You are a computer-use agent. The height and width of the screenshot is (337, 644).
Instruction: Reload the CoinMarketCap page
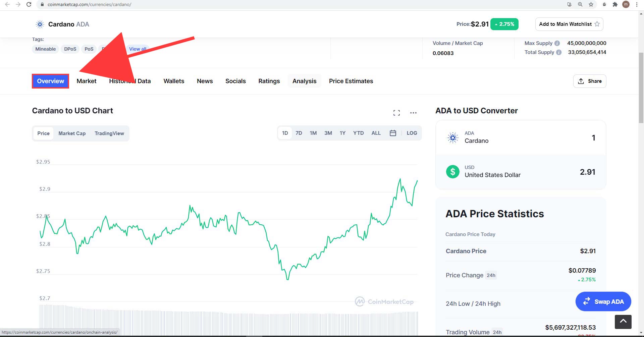tap(29, 4)
